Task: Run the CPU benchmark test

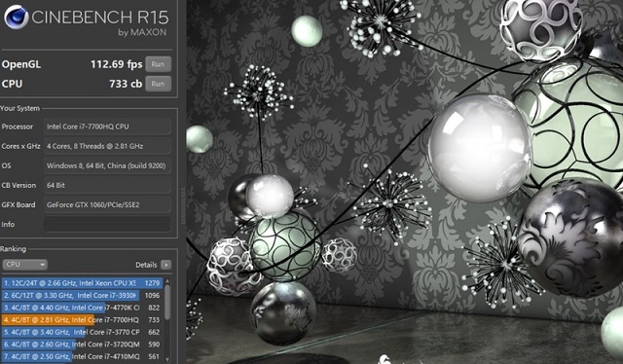Action: click(x=158, y=84)
